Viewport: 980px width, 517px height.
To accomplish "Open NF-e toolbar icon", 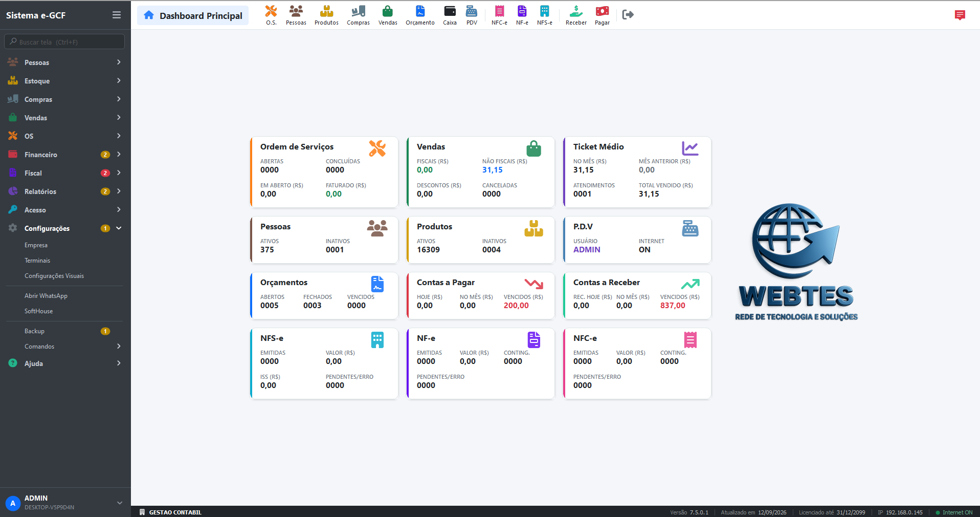I will 522,15.
